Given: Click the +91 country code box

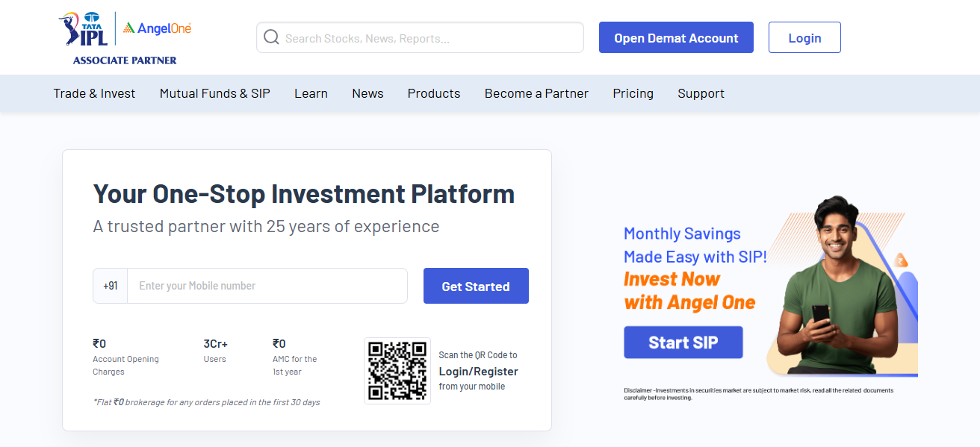Looking at the screenshot, I should coord(111,286).
